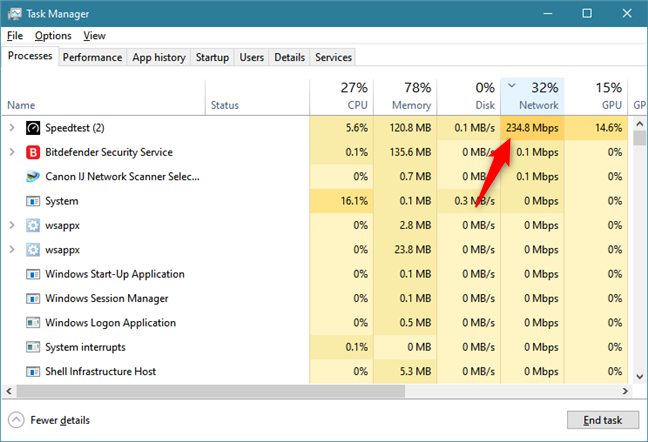
Task: Click the System process icon
Action: [x=33, y=201]
